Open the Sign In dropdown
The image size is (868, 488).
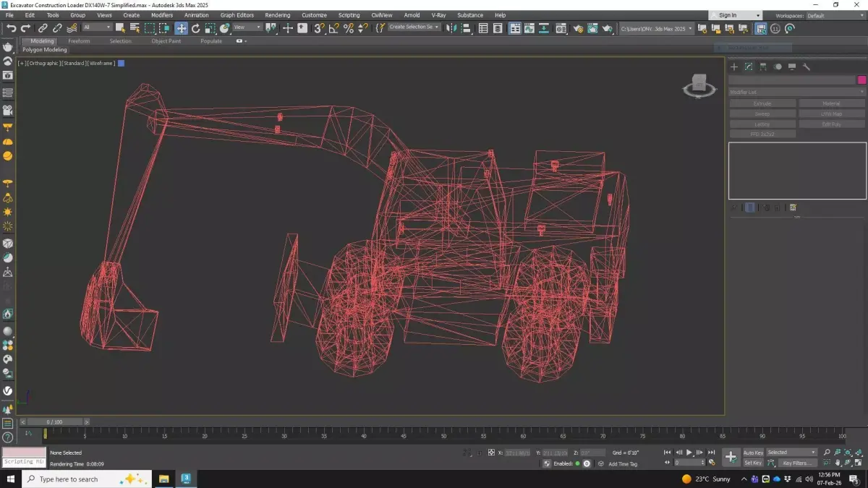point(734,15)
